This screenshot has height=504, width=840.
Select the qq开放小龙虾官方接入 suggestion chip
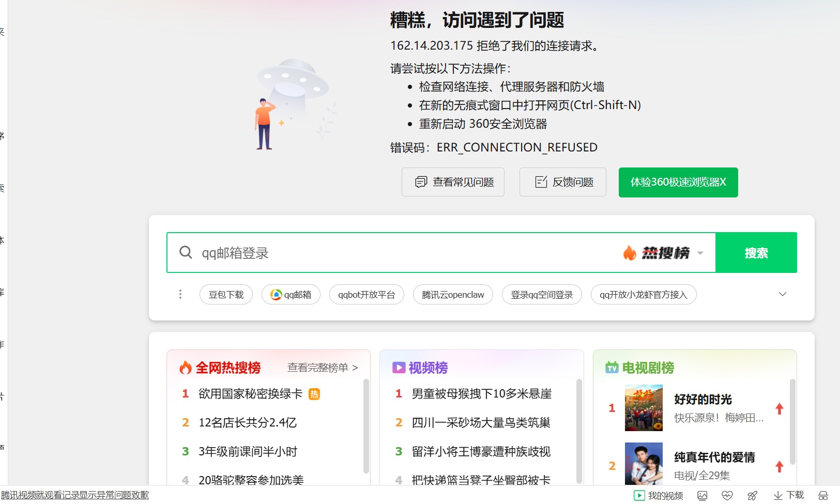(x=644, y=295)
